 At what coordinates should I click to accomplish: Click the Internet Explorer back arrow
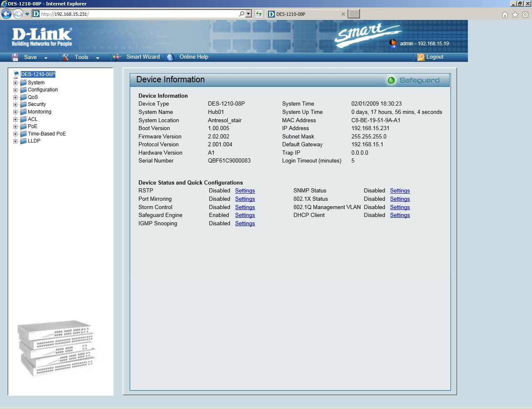6,14
